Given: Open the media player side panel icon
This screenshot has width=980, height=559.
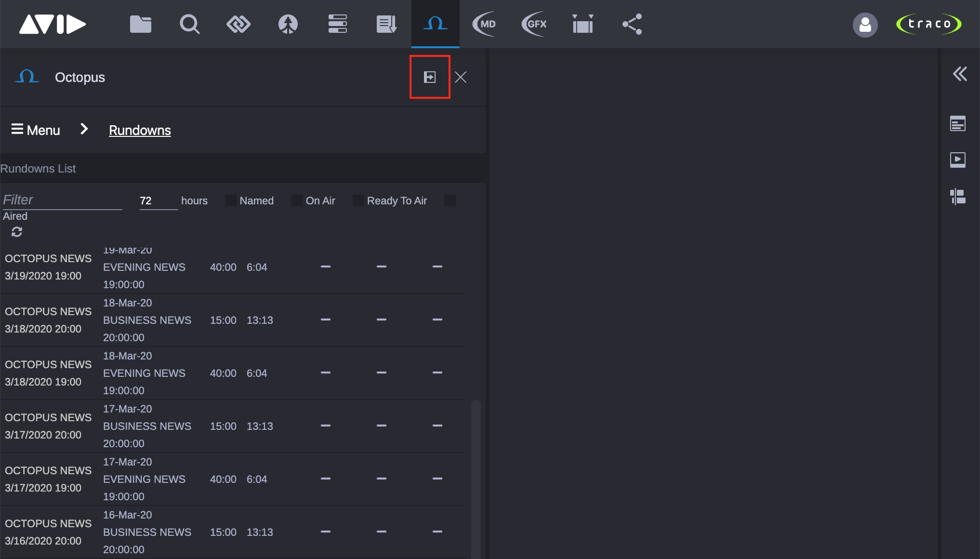Looking at the screenshot, I should 957,160.
